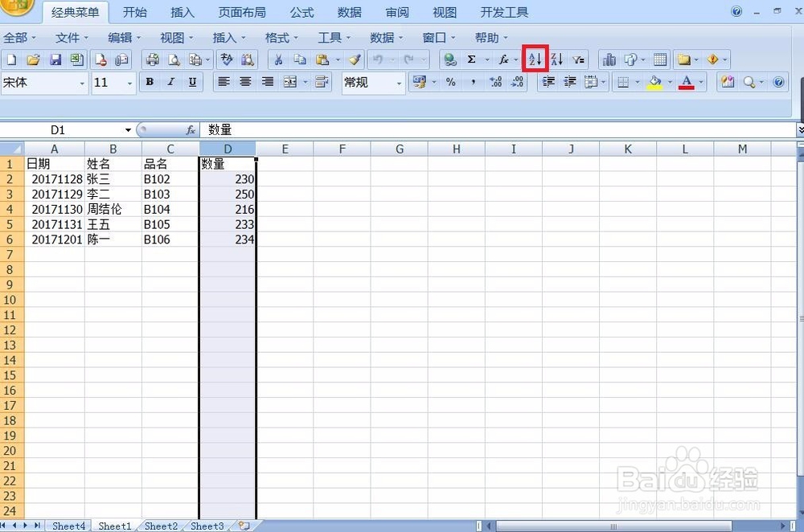Expand the formula bar with the chevron
Image resolution: width=804 pixels, height=532 pixels.
[801, 130]
